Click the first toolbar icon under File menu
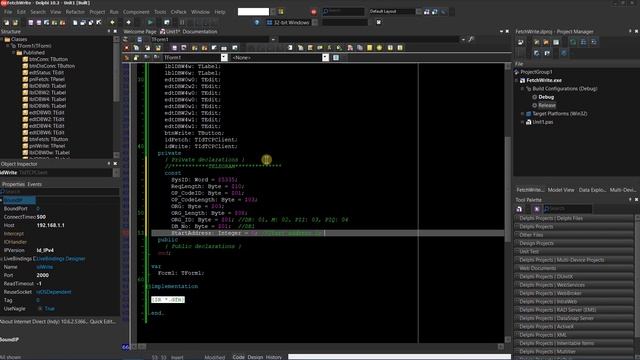Viewport: 640px width, 360px height. tap(7, 22)
